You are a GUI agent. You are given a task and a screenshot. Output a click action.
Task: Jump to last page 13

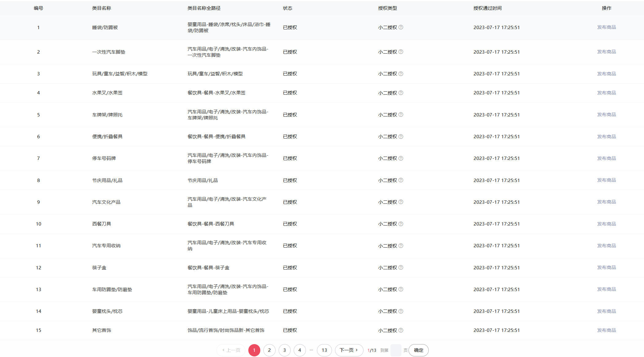[x=324, y=350]
